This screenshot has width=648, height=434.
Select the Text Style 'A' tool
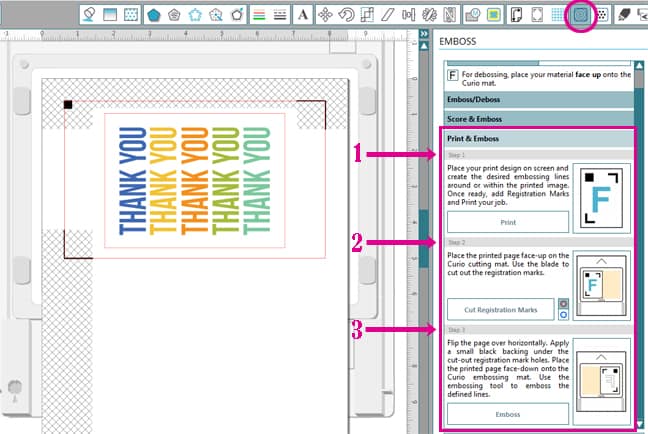tap(301, 15)
